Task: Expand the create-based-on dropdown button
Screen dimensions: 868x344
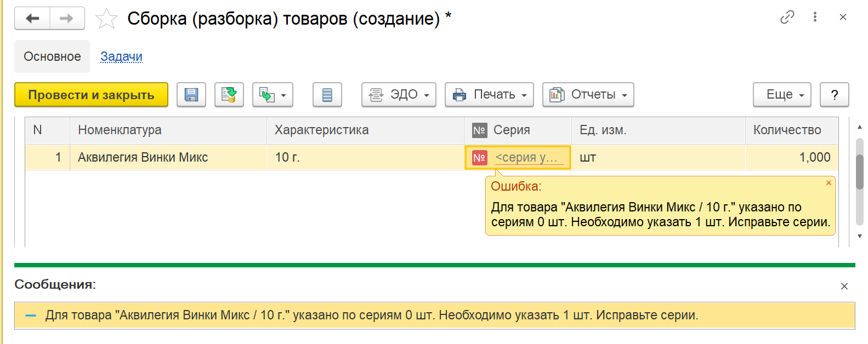Action: (x=273, y=95)
